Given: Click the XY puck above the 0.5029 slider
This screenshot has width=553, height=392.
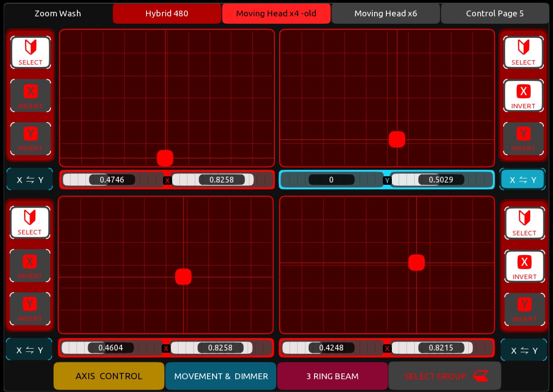Looking at the screenshot, I should pos(397,139).
